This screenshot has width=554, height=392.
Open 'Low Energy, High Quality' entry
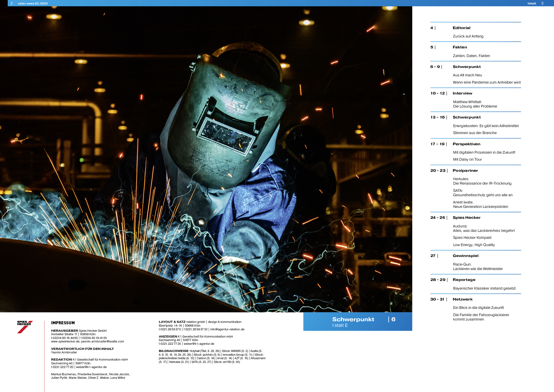[473, 245]
